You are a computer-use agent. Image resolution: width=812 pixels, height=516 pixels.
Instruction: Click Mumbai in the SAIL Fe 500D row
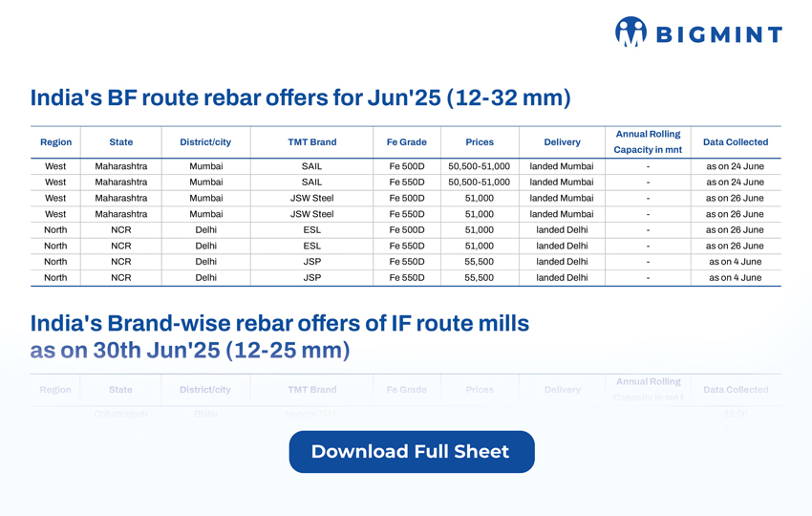(206, 166)
